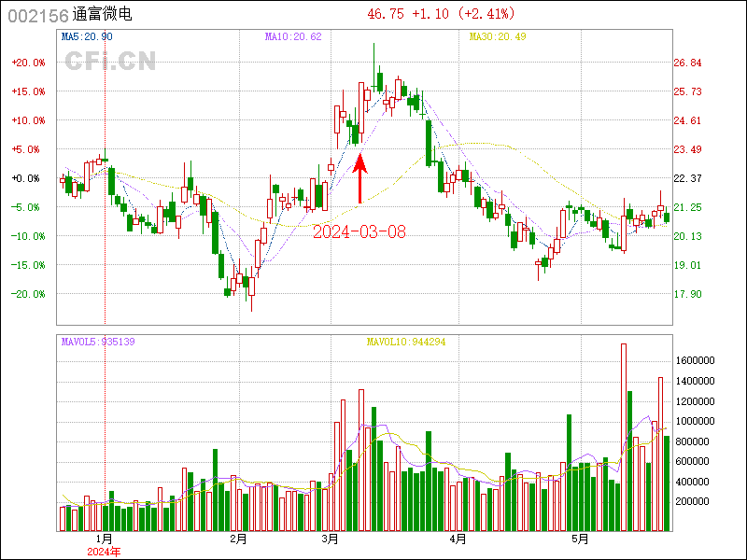This screenshot has width=747, height=560.
Task: Jump to 4月 on the time axis
Action: (458, 539)
